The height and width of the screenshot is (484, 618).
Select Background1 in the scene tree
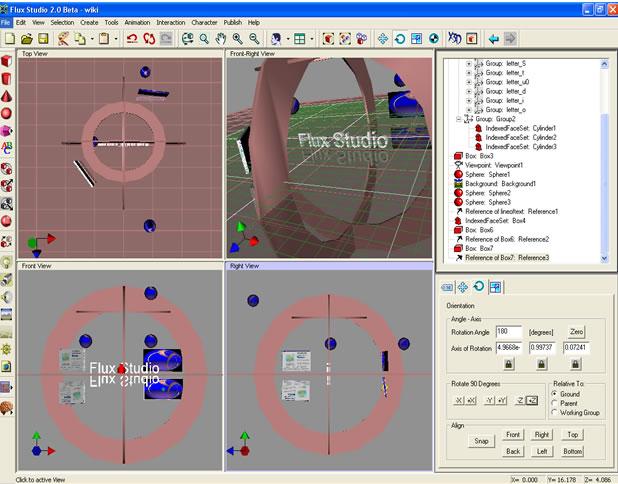pyautogui.click(x=501, y=184)
